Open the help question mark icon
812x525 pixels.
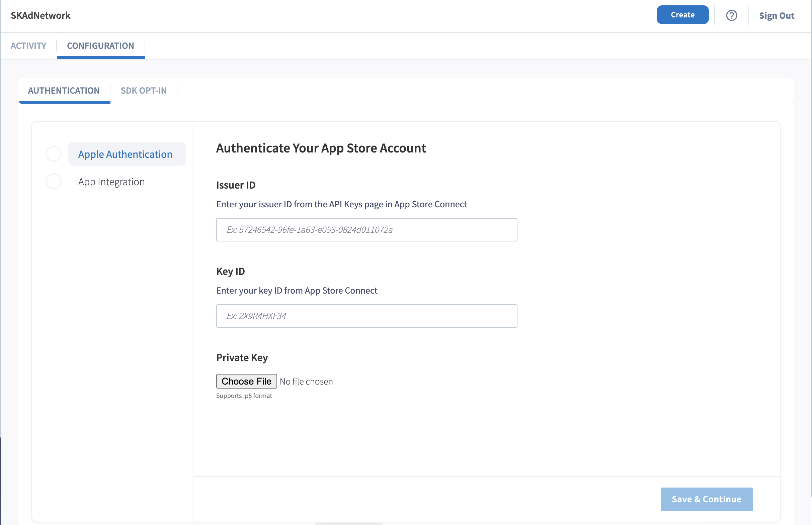coord(731,15)
